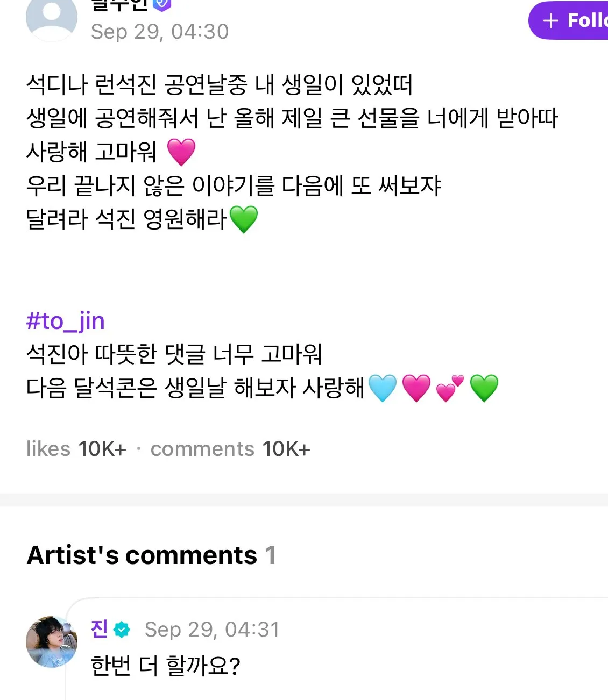Click the pink heart in the last line

(x=416, y=388)
